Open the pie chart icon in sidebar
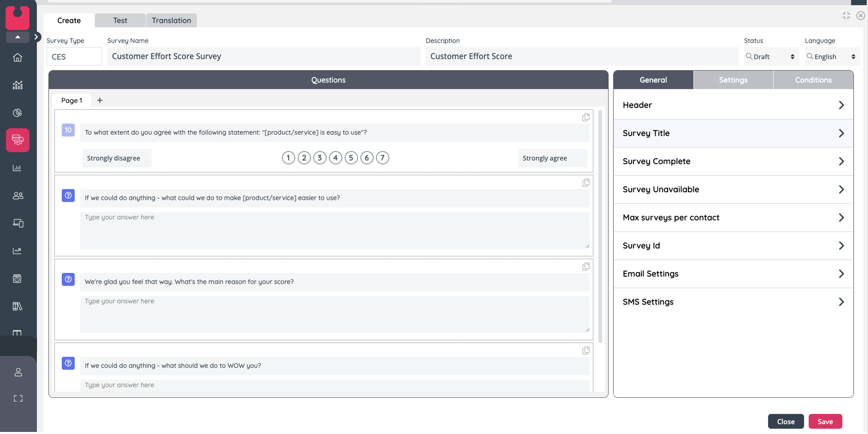Image resolution: width=868 pixels, height=434 pixels. [17, 113]
